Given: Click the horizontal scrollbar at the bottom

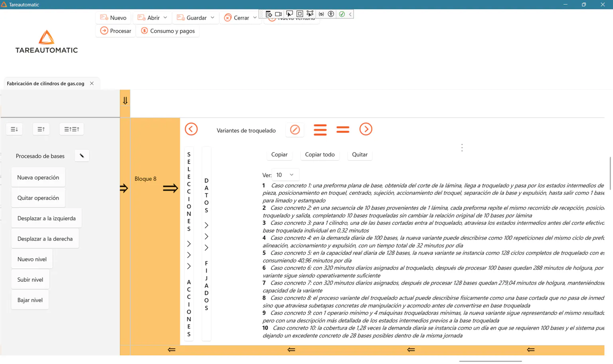Looking at the screenshot, I should tap(490, 361).
